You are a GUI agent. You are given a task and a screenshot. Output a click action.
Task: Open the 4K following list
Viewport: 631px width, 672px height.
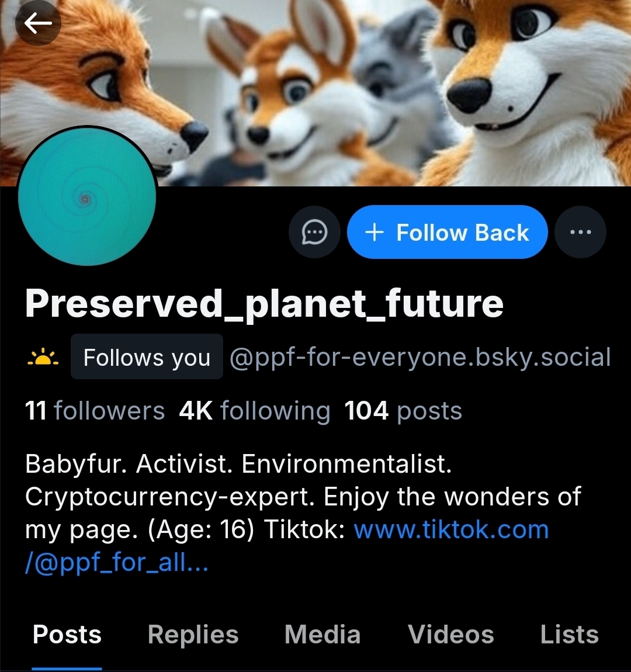[x=255, y=411]
